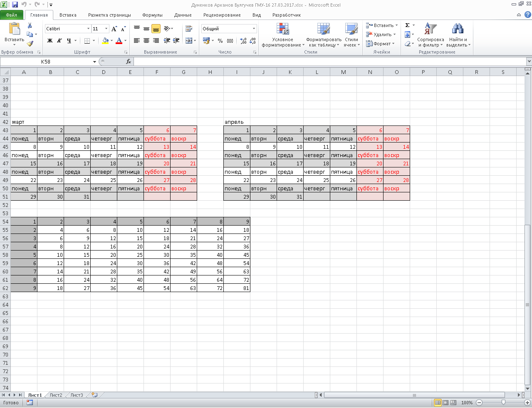This screenshot has height=408, width=532.
Task: Apply thousands separator 000 format
Action: pyautogui.click(x=230, y=41)
